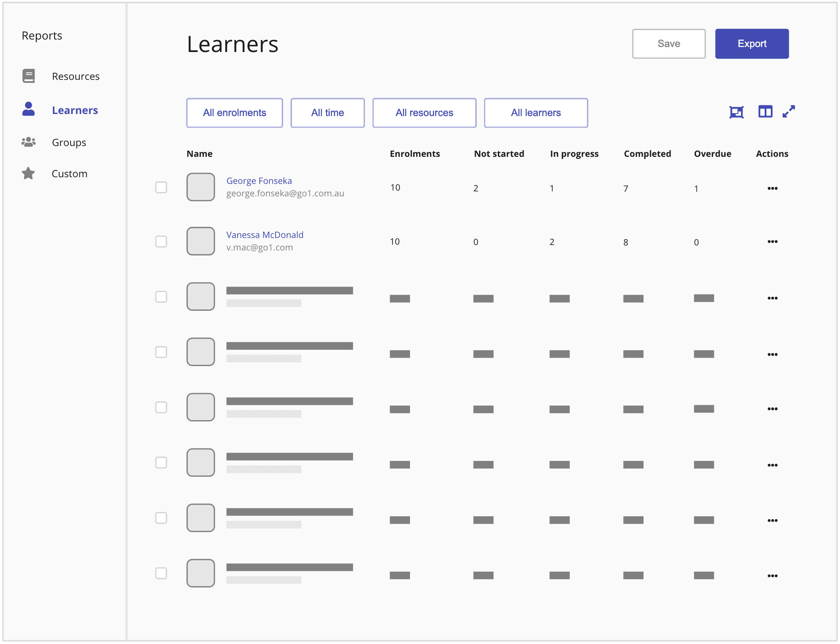Image resolution: width=840 pixels, height=644 pixels.
Task: Open actions menu for George Fonseka's row
Action: 773,188
